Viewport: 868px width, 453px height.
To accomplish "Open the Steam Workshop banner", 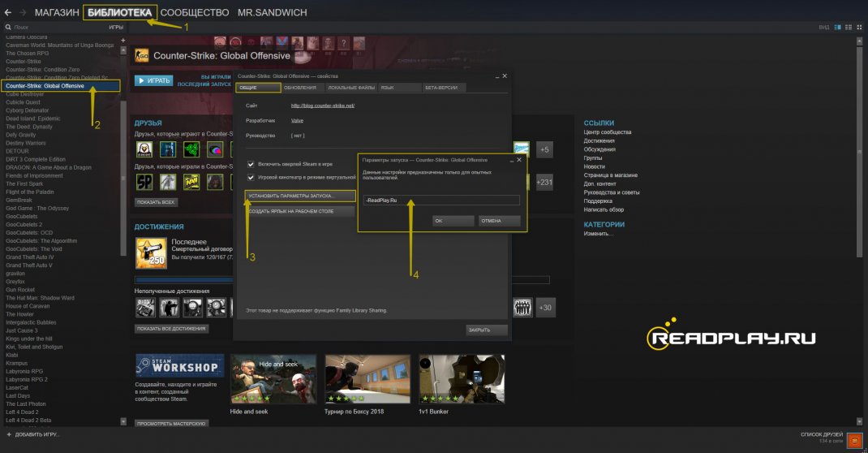I will 180,365.
